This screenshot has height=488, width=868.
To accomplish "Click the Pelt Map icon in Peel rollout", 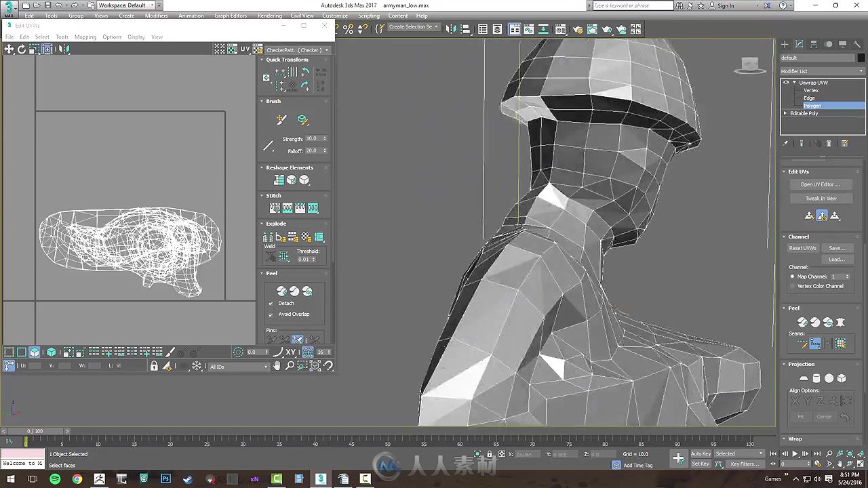I will [840, 323].
